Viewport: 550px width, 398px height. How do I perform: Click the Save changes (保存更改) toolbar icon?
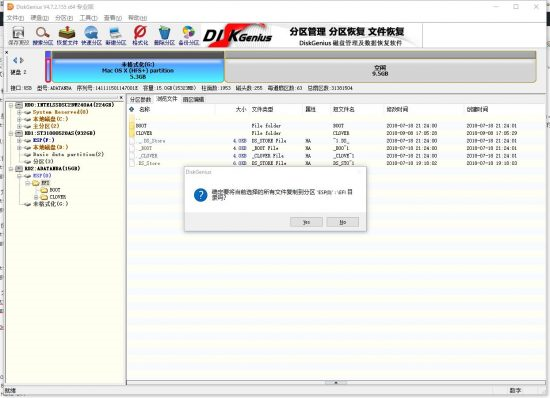tap(18, 33)
